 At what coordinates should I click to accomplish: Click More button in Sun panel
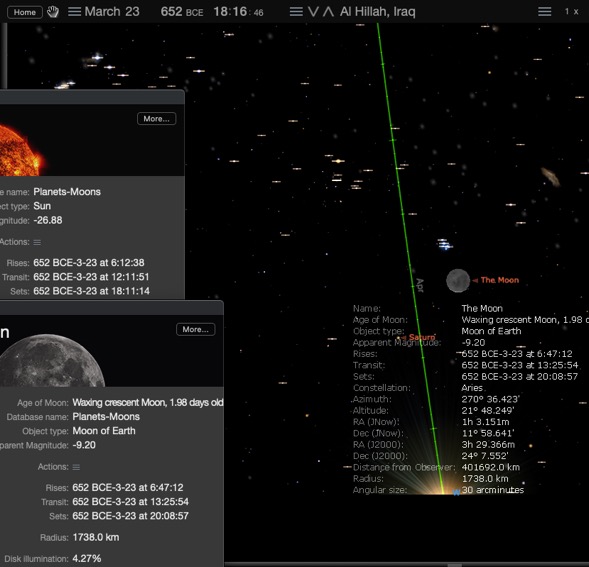point(157,119)
